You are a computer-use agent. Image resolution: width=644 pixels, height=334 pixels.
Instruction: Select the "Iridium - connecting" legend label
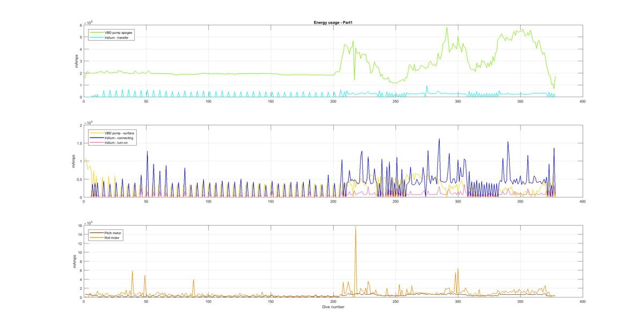pos(119,137)
